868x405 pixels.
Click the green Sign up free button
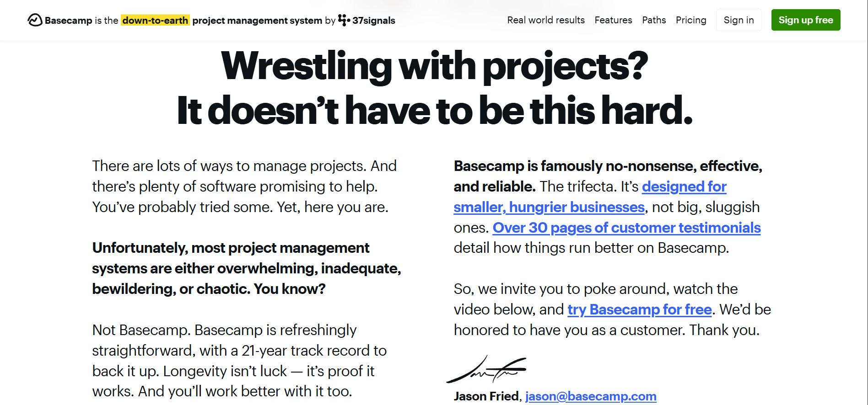click(805, 20)
